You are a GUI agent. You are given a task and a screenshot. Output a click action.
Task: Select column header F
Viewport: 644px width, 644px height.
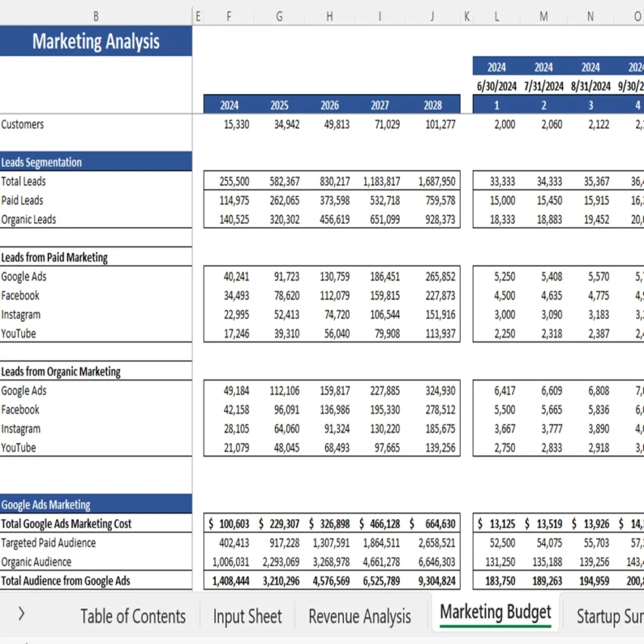228,15
